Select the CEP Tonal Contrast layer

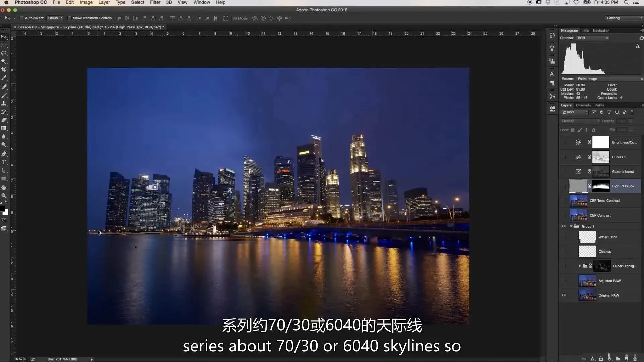click(x=604, y=201)
